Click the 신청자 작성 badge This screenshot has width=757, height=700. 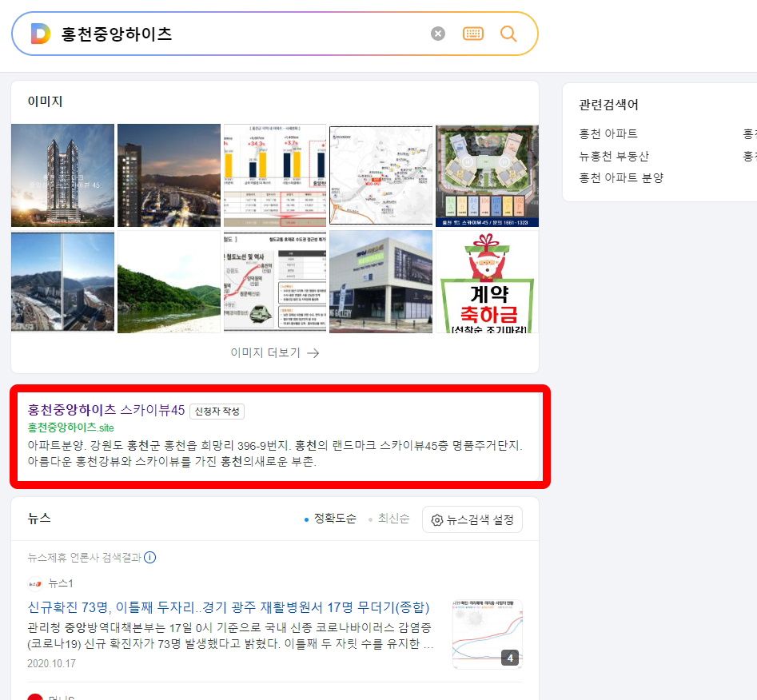(217, 412)
